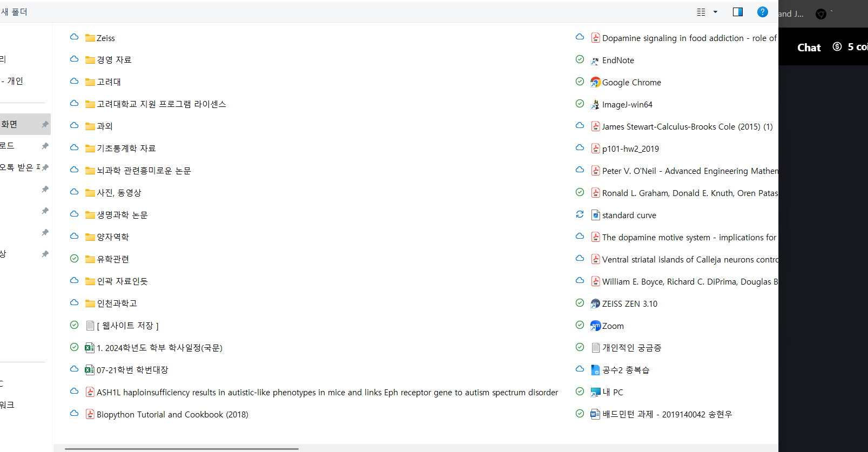Click the view layout options icon
The width and height of the screenshot is (868, 452).
[x=701, y=12]
